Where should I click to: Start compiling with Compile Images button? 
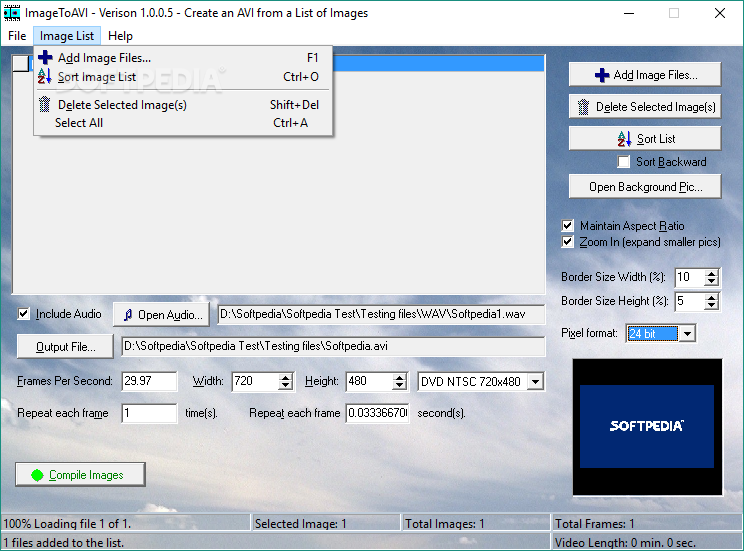pyautogui.click(x=80, y=475)
